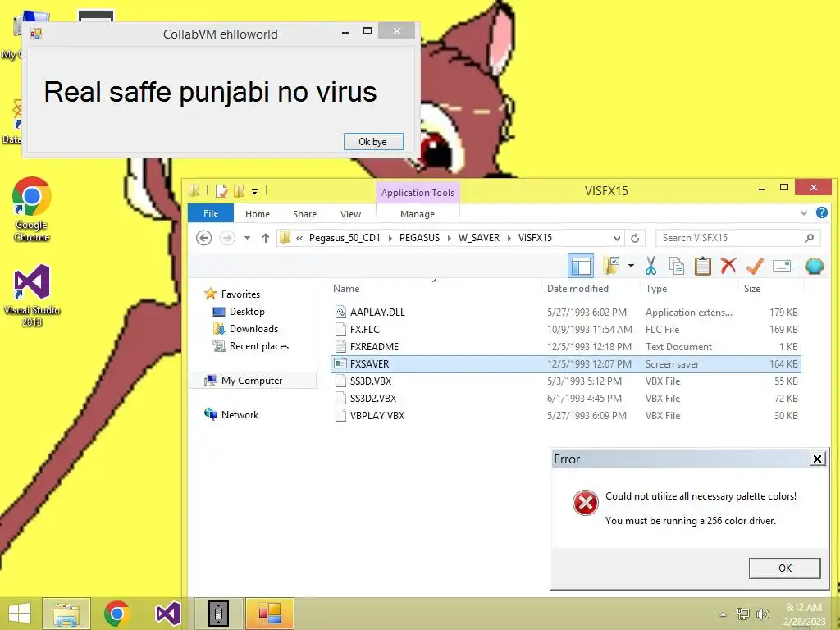
Task: Expand the address bar history dropdown
Action: 617,239
